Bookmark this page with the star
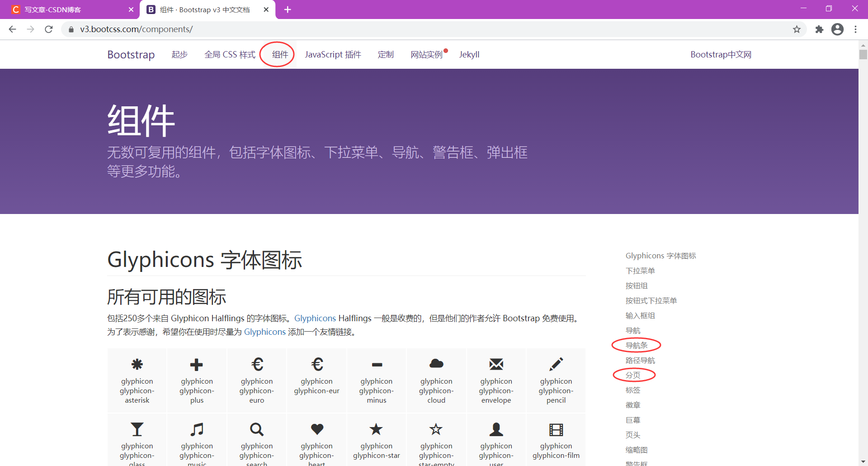 pyautogui.click(x=797, y=29)
